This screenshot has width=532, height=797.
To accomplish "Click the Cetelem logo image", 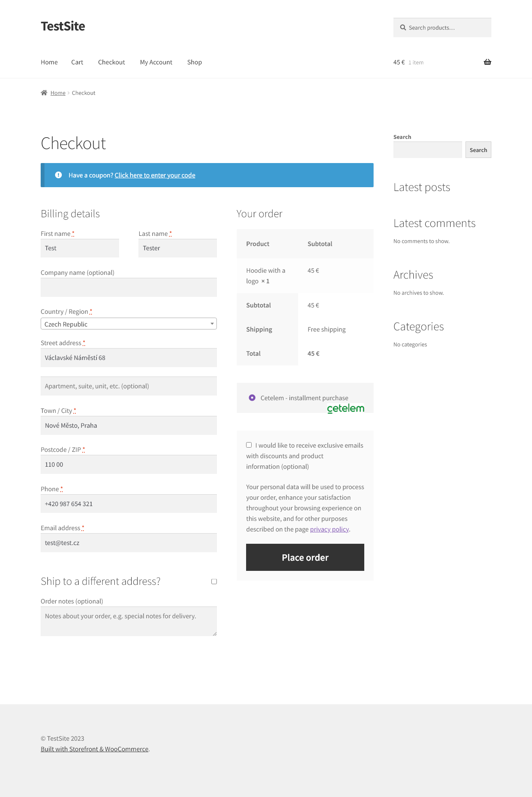I will [346, 408].
